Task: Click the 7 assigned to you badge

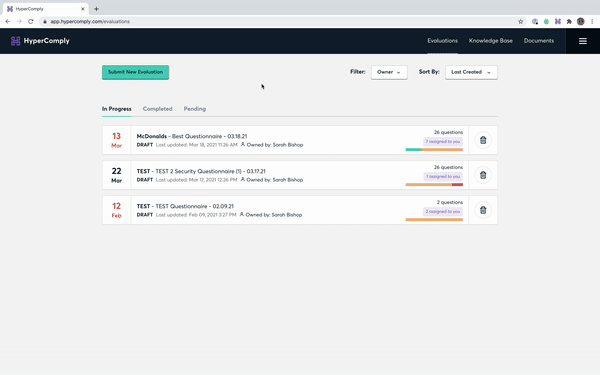Action: point(443,142)
